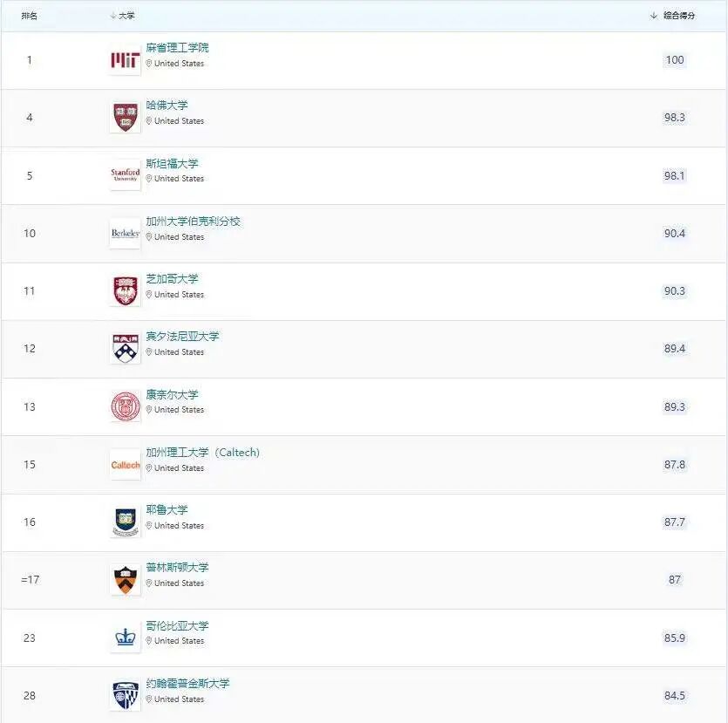728x723 pixels.
Task: Click the Princeton shield logo
Action: (x=125, y=580)
